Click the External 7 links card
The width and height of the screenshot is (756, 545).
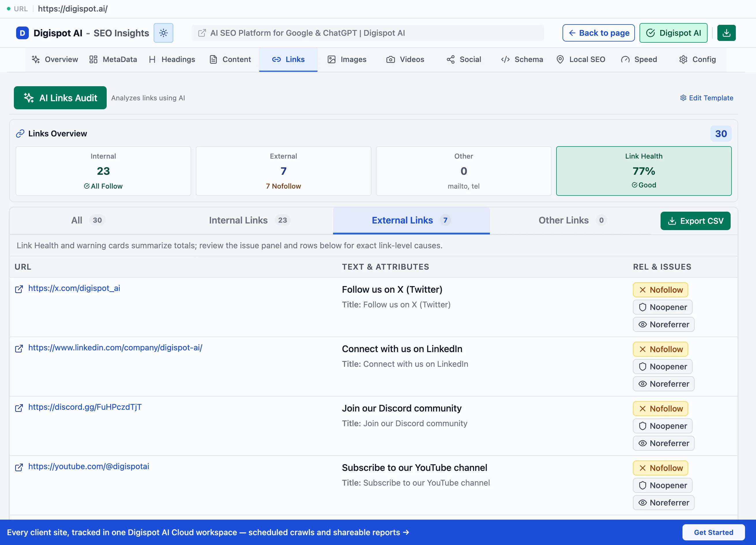(283, 171)
